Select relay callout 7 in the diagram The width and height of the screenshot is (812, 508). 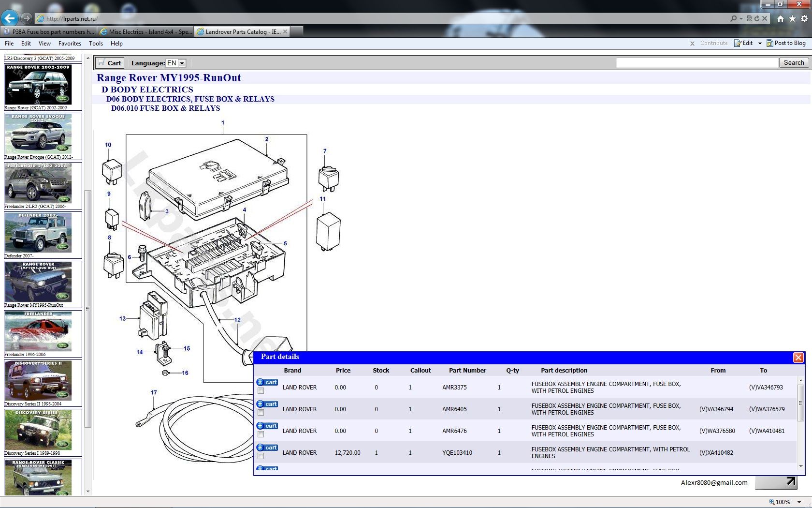coord(325,151)
